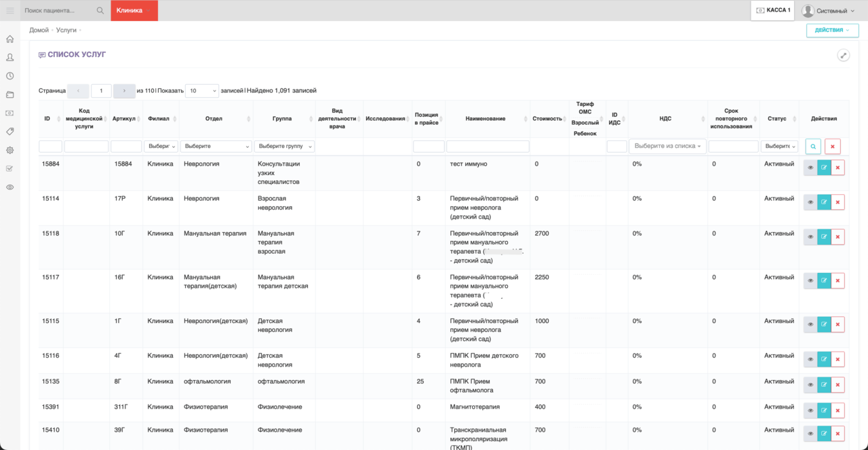Open the Системный user dropdown
This screenshot has height=450, width=868.
829,11
